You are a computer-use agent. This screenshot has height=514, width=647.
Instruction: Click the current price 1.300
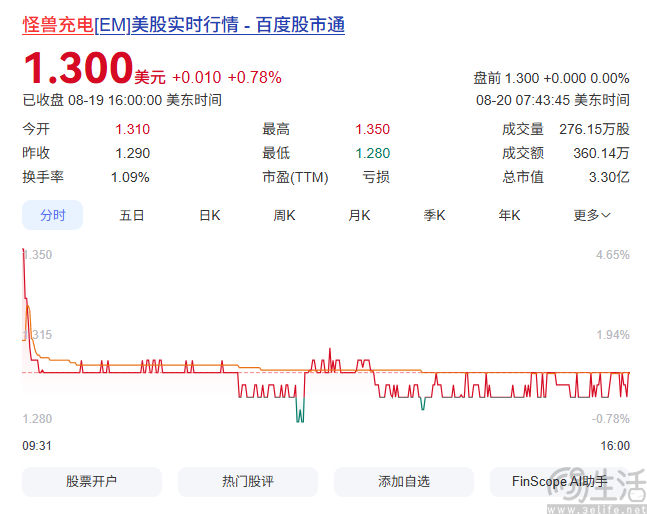pyautogui.click(x=78, y=67)
